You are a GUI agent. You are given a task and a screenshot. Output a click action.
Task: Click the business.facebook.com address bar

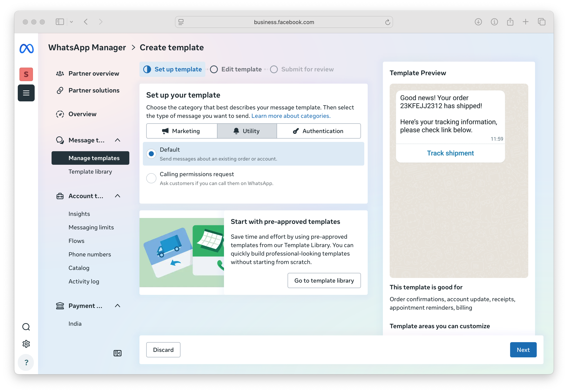tap(284, 22)
